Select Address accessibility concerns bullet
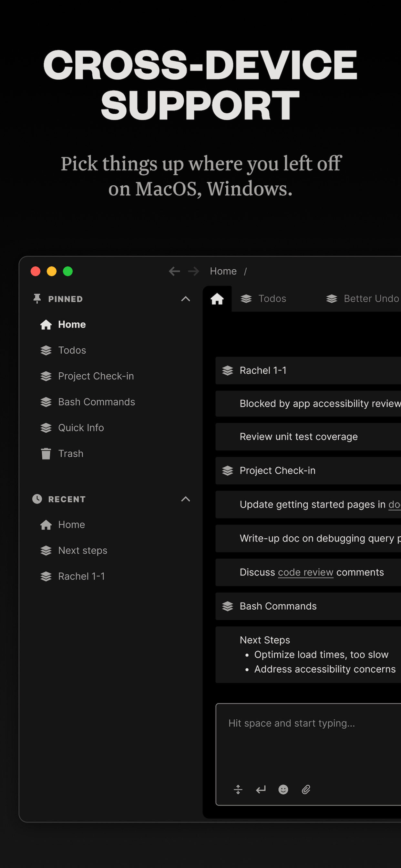 [325, 669]
